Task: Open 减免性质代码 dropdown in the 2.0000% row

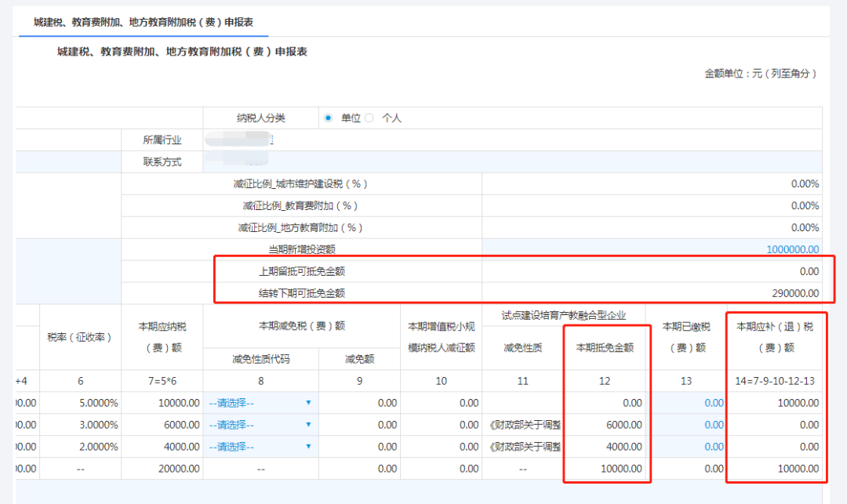Action: pos(260,447)
